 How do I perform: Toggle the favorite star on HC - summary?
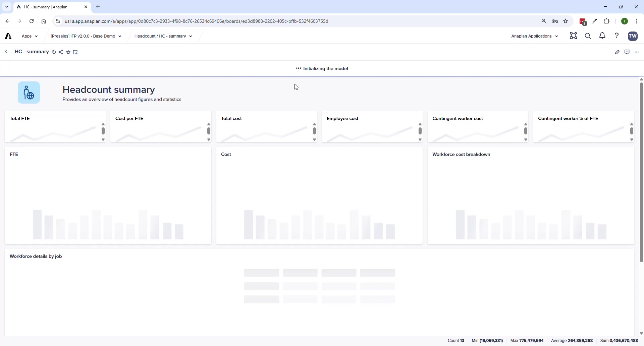click(x=68, y=52)
